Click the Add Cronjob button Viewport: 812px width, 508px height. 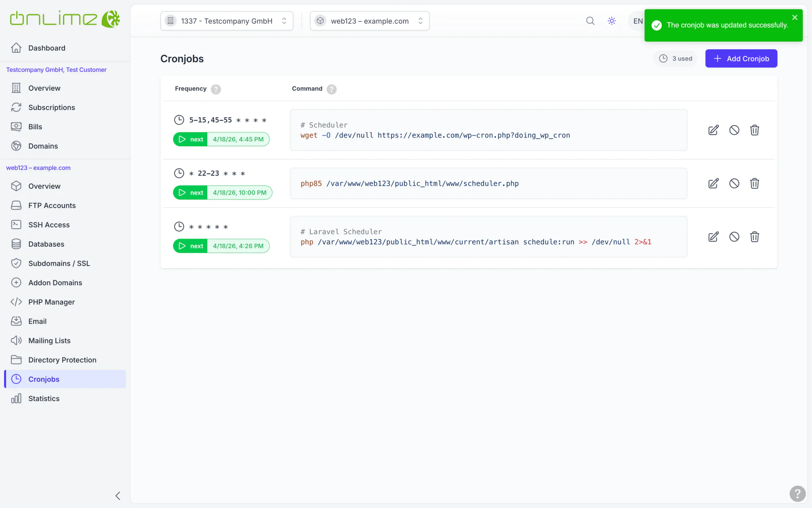pos(741,59)
